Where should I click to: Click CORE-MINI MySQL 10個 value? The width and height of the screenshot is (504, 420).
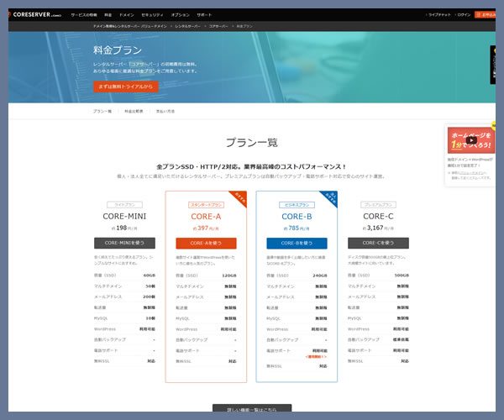pos(150,318)
